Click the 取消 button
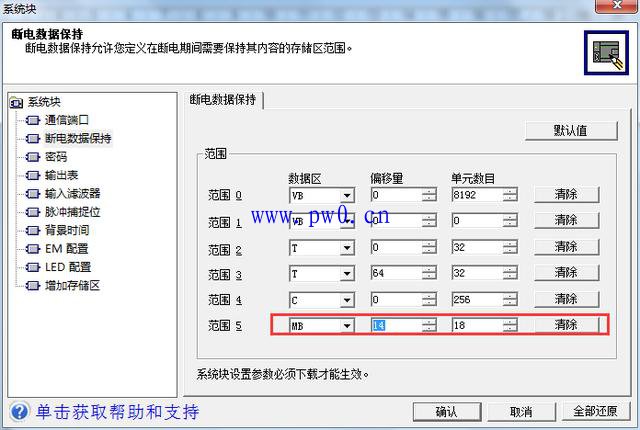640x430 pixels. tap(521, 412)
